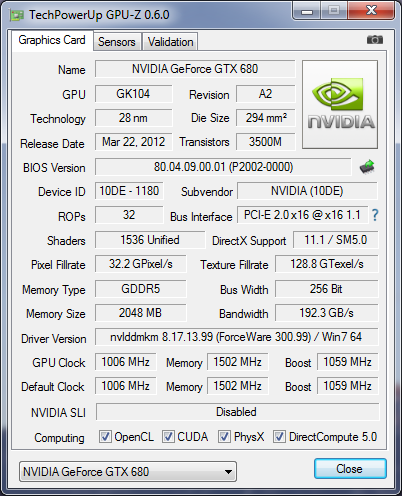Screen dimensions: 402x496
Task: Click the BIOS Version field
Action: click(x=223, y=167)
